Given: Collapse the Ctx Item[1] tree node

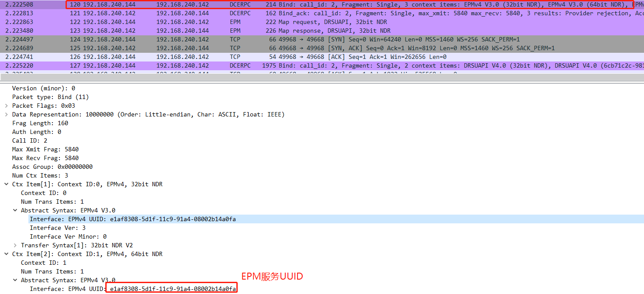Looking at the screenshot, I should 6,184.
